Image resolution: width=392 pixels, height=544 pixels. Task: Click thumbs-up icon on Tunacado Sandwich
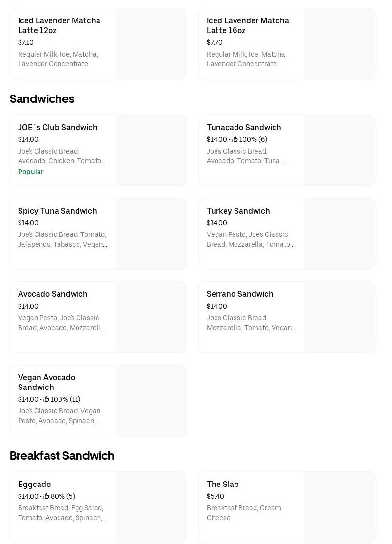click(235, 139)
